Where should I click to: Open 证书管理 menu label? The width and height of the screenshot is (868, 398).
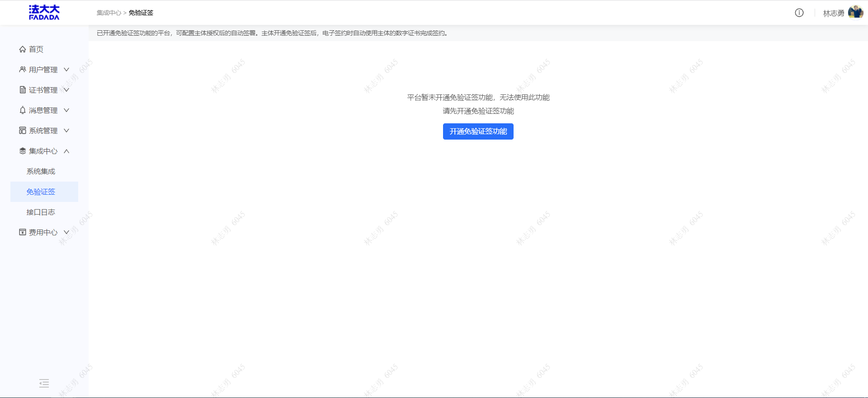point(43,90)
